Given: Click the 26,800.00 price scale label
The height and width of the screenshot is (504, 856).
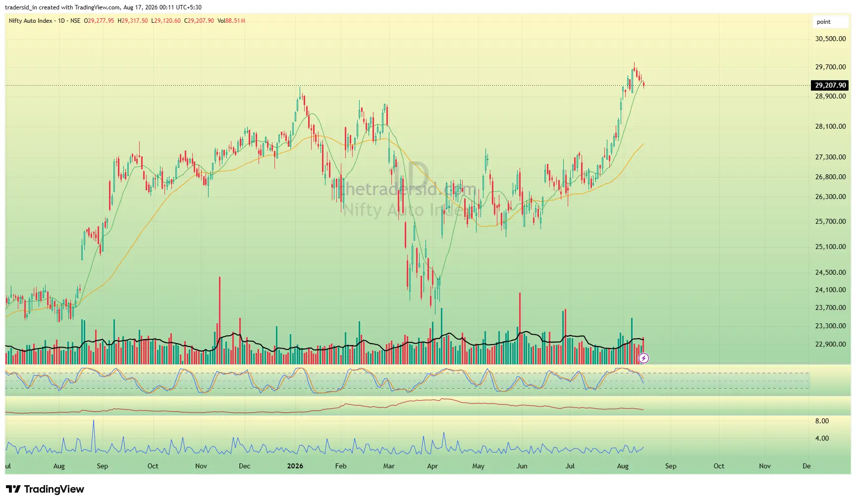Looking at the screenshot, I should tap(831, 177).
